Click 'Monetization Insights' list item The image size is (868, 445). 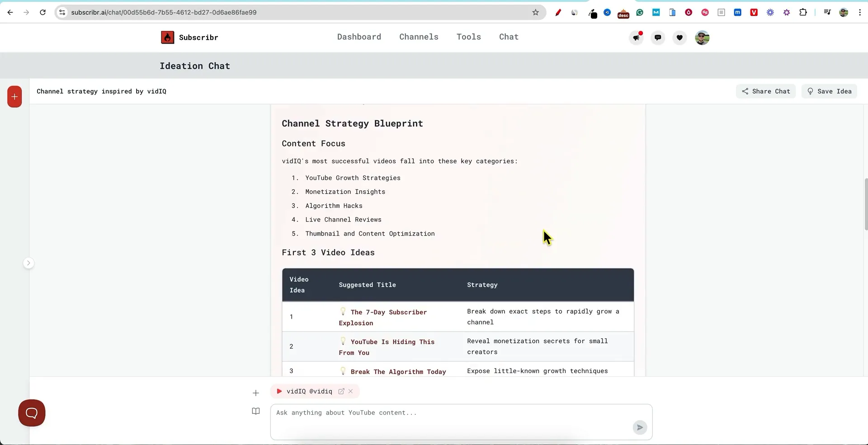(345, 192)
